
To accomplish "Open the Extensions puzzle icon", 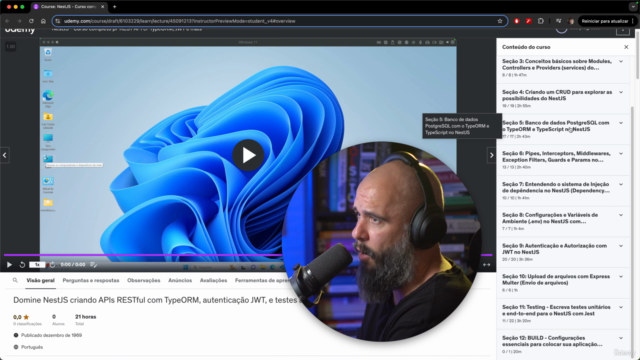I will pyautogui.click(x=541, y=21).
